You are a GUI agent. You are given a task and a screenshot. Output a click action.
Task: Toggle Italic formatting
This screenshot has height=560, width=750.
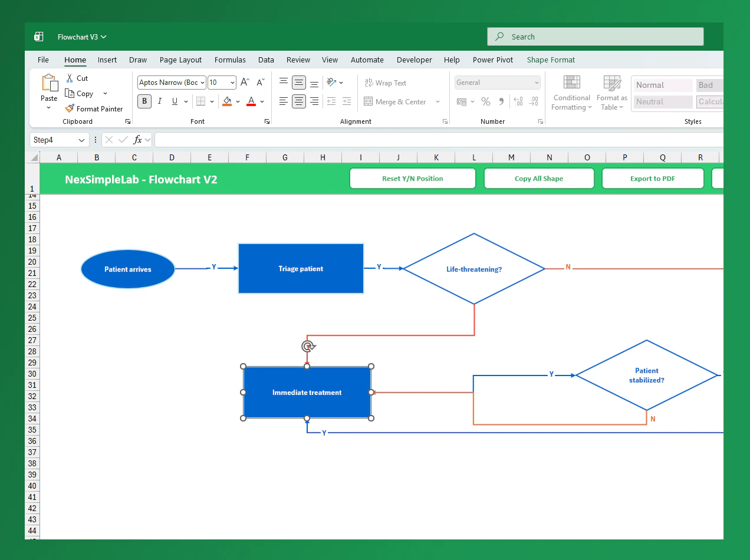[160, 101]
